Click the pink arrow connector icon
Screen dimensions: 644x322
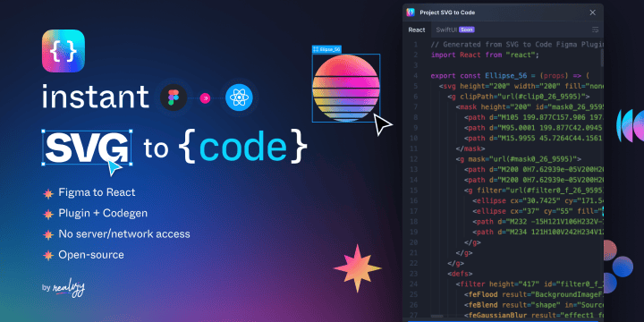(x=205, y=98)
